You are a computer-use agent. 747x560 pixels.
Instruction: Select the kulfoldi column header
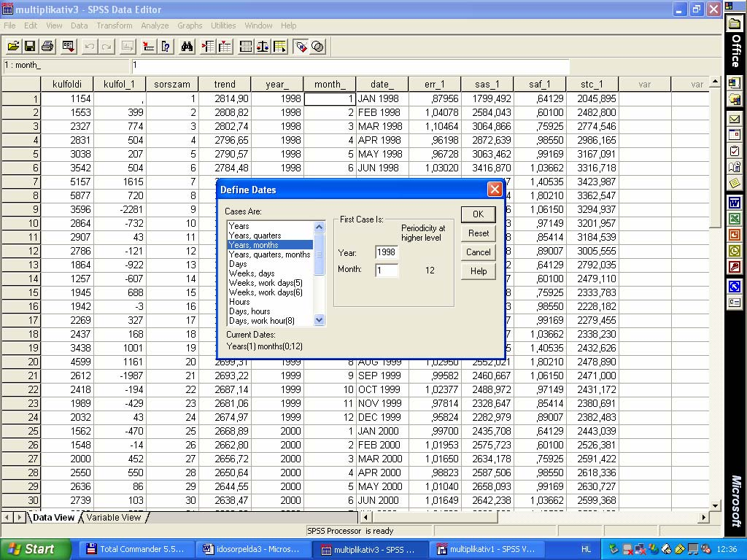[x=67, y=85]
